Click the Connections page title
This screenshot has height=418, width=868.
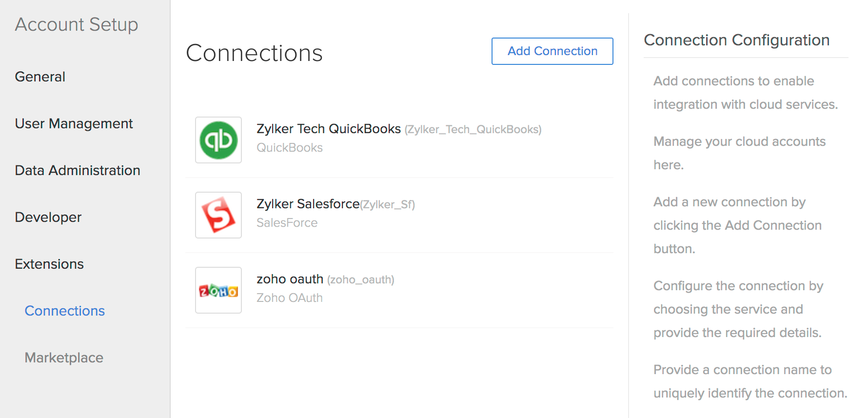point(254,53)
